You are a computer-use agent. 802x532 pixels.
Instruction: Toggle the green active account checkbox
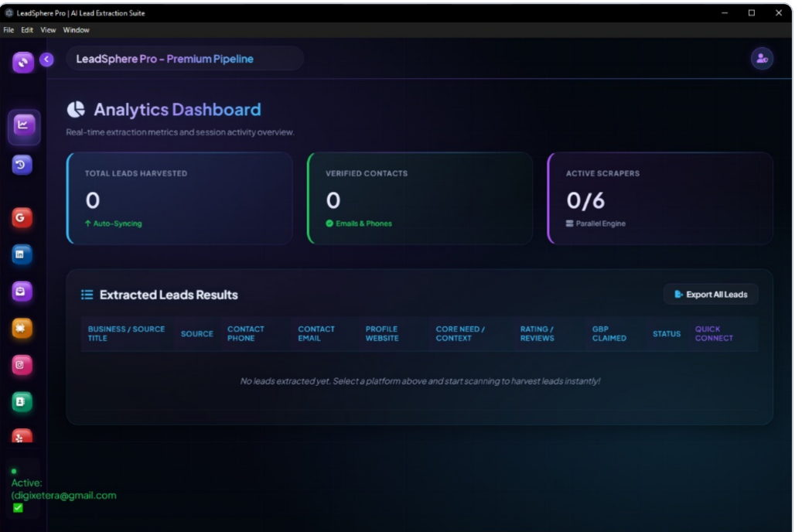[18, 507]
